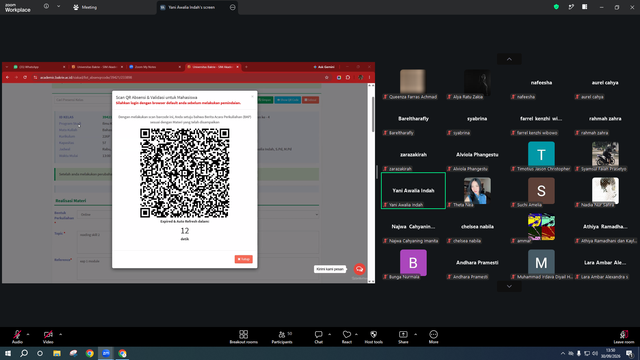Open the Zoom Chat panel
This screenshot has width=640, height=360.
point(318,337)
